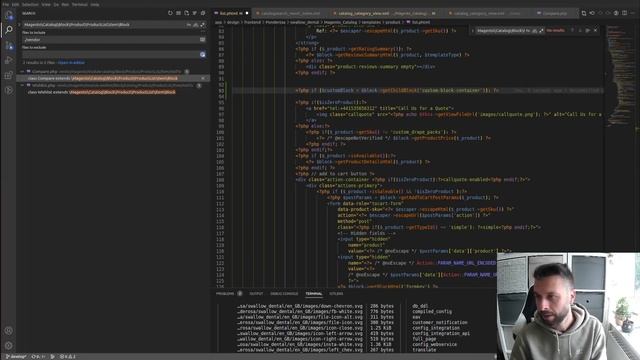Image resolution: width=640 pixels, height=360 pixels.
Task: Collapse the Compare.php result group
Action: point(22,71)
